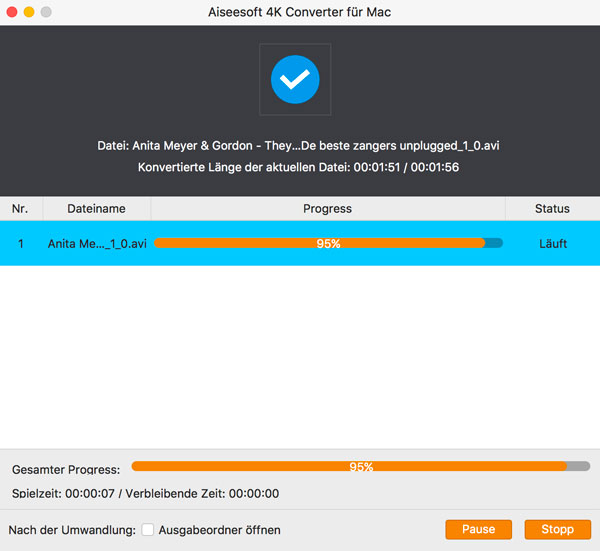
Task: Minimize the window using the yellow button
Action: tap(28, 11)
